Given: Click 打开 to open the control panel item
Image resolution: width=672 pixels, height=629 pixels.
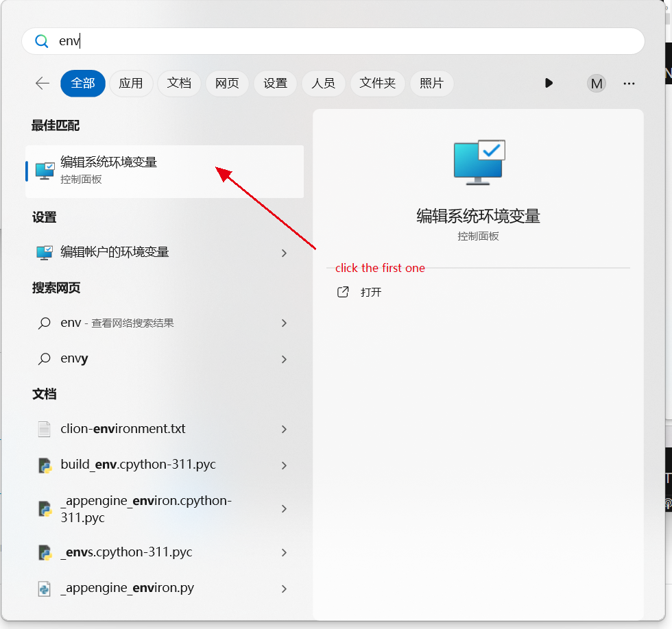Looking at the screenshot, I should 371,292.
